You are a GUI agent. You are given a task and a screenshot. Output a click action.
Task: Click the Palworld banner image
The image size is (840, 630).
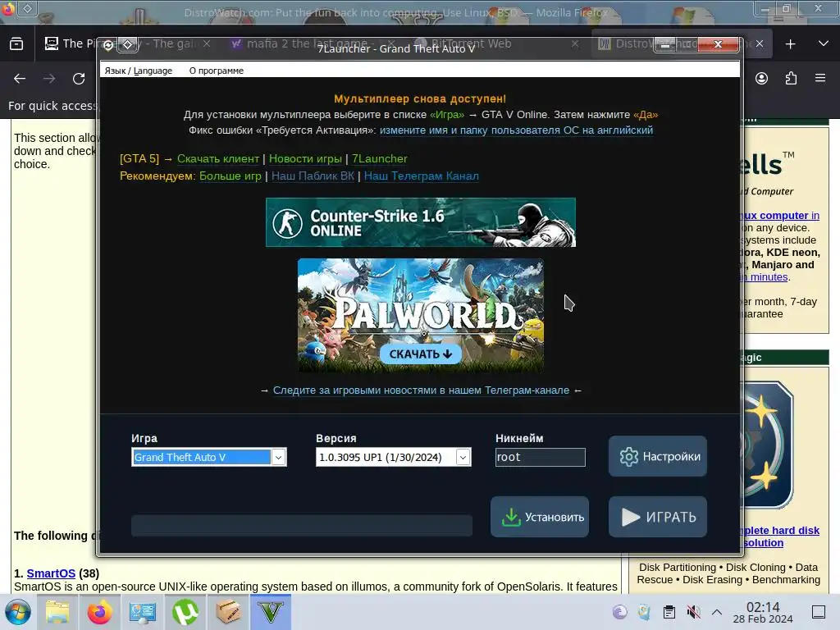(421, 315)
